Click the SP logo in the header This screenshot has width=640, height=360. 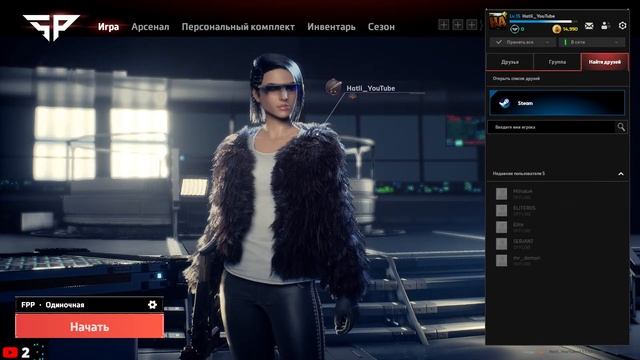[x=51, y=27]
